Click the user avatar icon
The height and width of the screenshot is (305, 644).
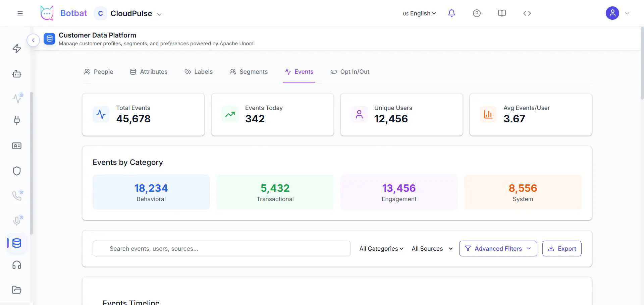pos(612,13)
